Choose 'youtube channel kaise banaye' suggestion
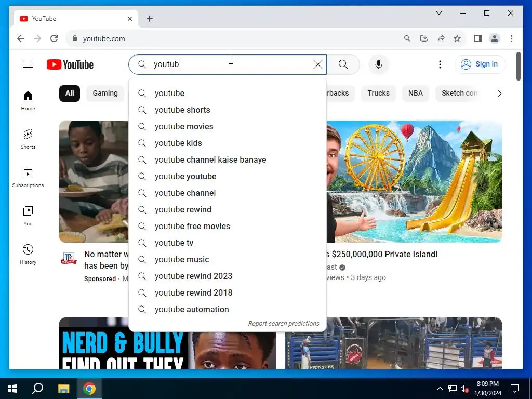532x399 pixels. (x=228, y=160)
